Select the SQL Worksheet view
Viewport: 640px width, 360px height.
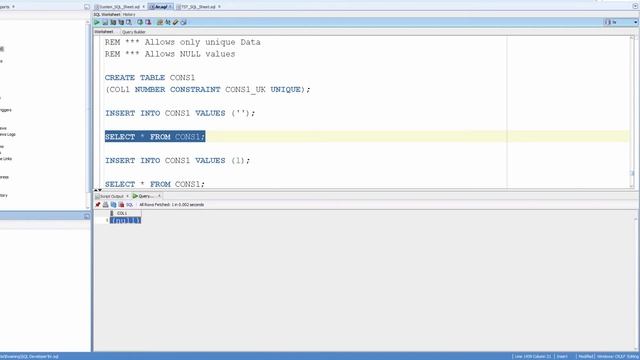[x=107, y=15]
